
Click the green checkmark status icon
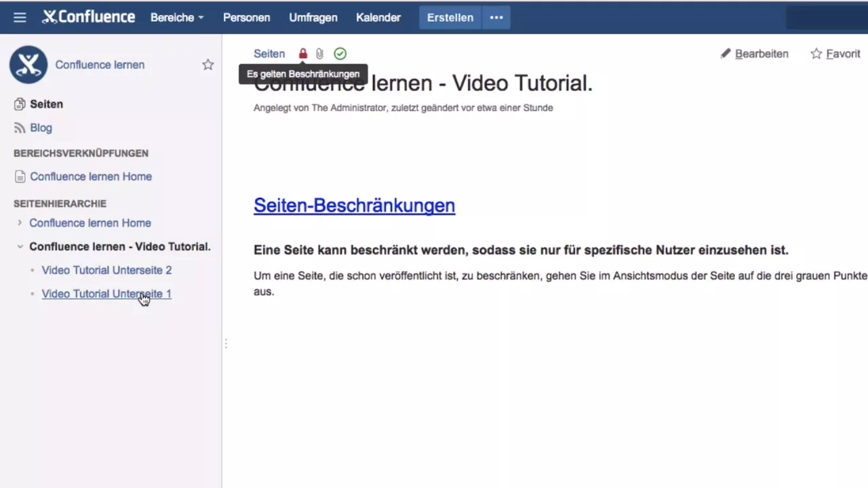[x=340, y=54]
